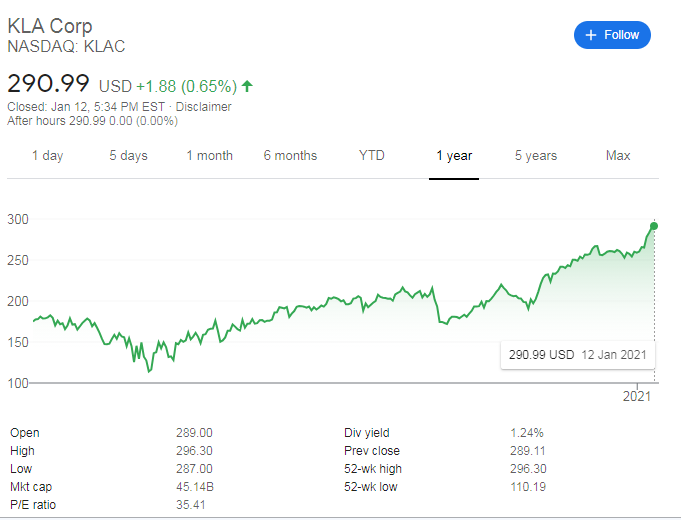This screenshot has height=520, width=681.
Task: Click the Mkt cap label
Action: [x=31, y=487]
